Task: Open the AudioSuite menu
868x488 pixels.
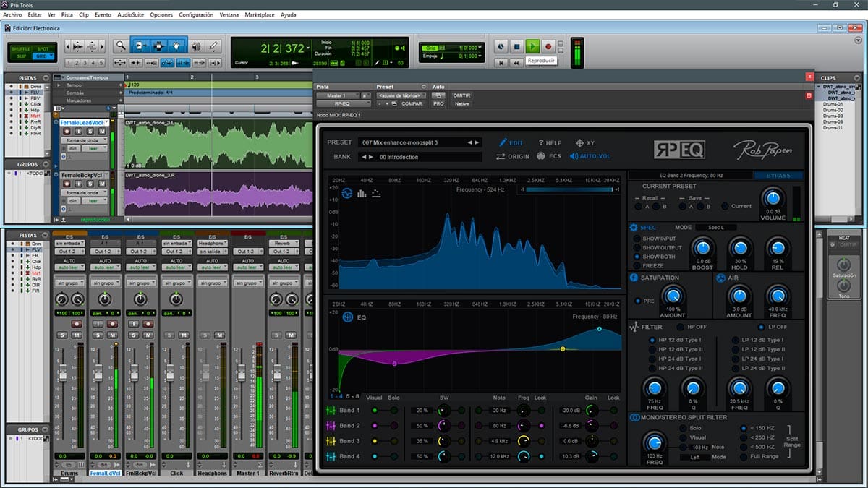Action: [129, 14]
